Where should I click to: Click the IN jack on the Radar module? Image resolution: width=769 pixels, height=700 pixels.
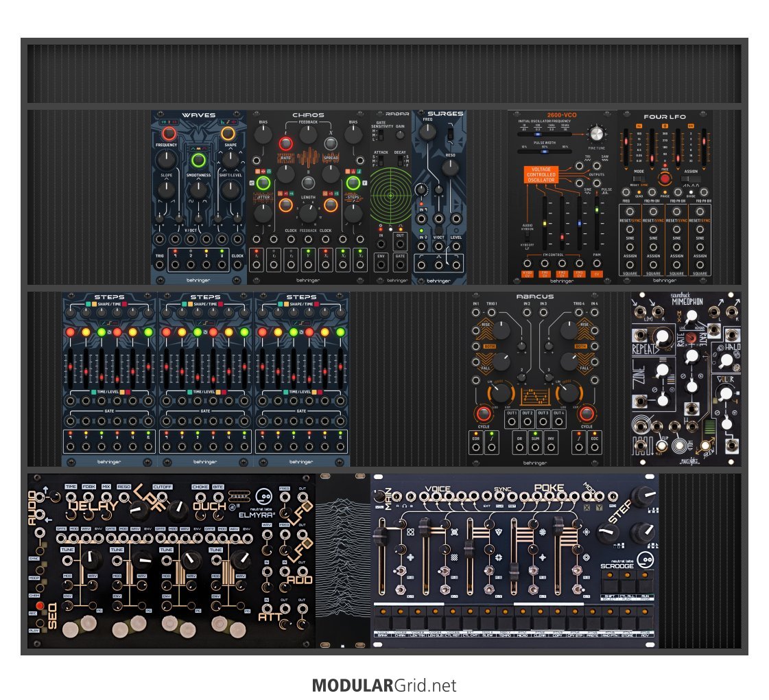pos(381,244)
